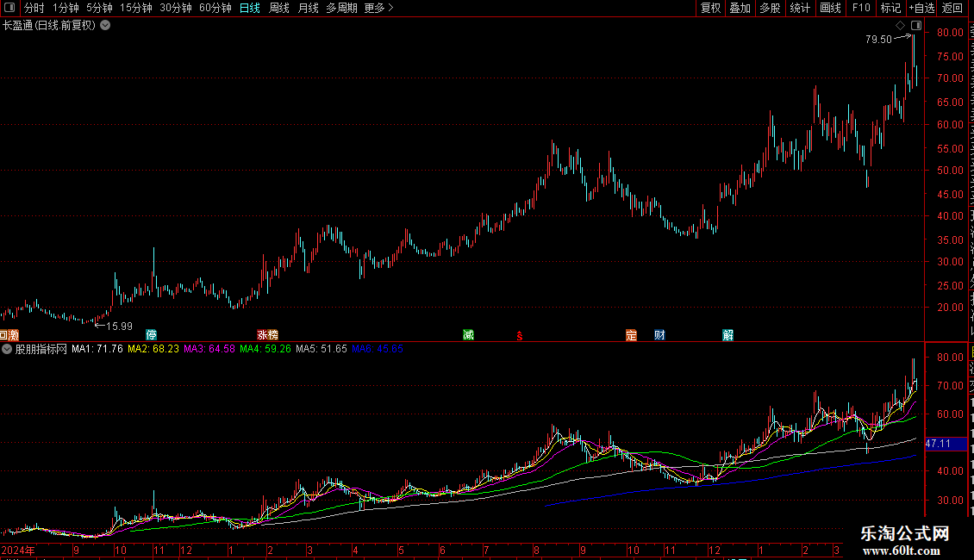
Task: Click the 标记 mark button
Action: pos(890,8)
